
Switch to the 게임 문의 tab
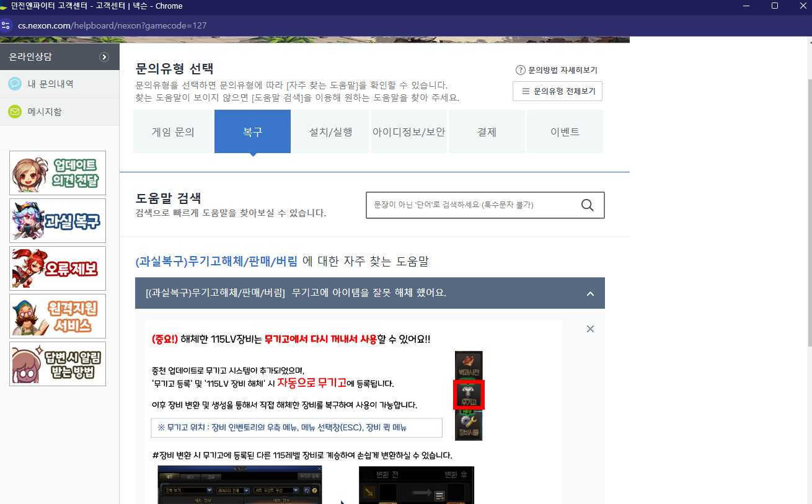(x=173, y=132)
